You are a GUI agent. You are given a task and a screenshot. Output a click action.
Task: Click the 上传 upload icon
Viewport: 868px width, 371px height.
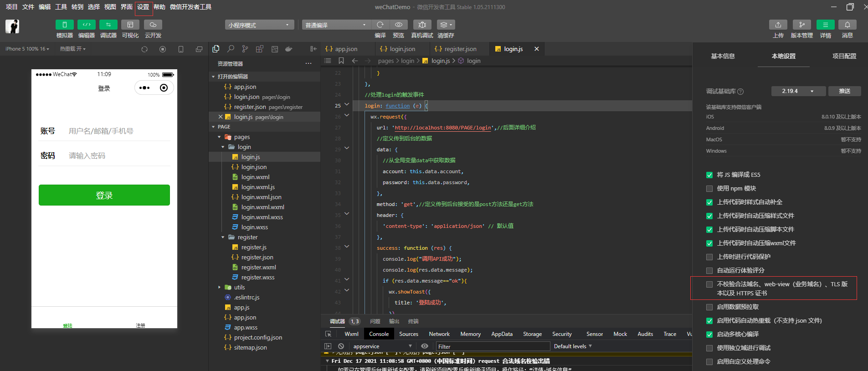pyautogui.click(x=778, y=25)
